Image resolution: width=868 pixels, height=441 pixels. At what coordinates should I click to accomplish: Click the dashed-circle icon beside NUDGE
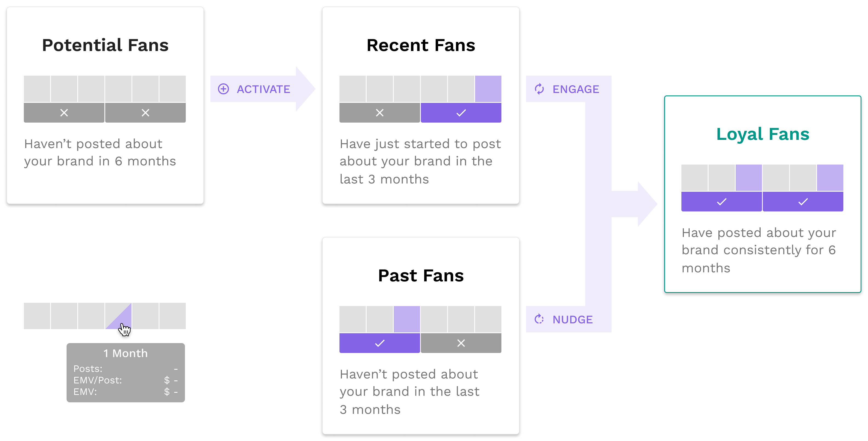(539, 319)
